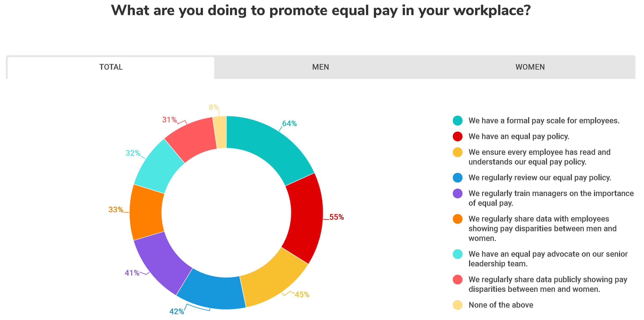Click the teal formal pay scale legend dot
This screenshot has width=644, height=320.
[457, 120]
